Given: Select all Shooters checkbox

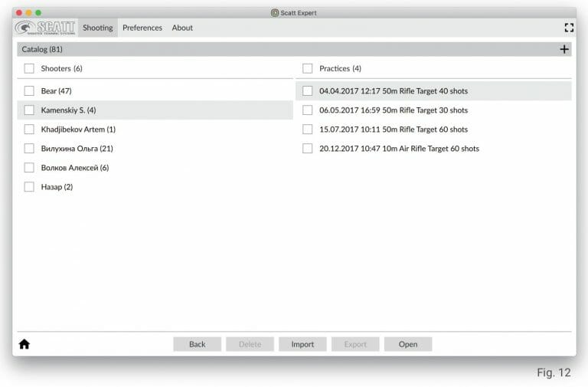Looking at the screenshot, I should [29, 69].
